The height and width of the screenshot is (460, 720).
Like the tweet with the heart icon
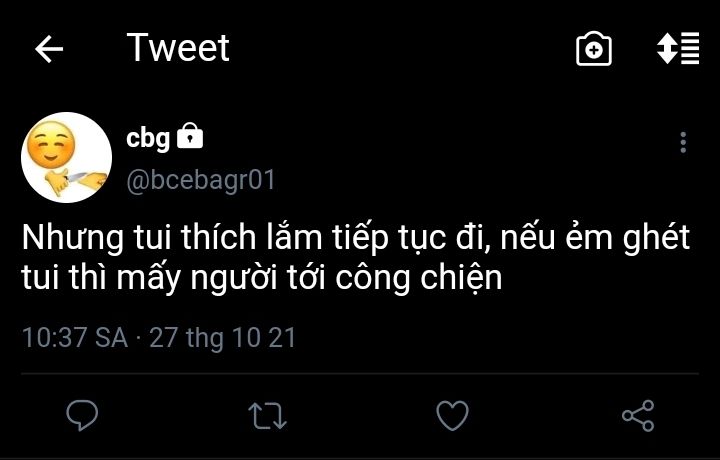coord(452,414)
